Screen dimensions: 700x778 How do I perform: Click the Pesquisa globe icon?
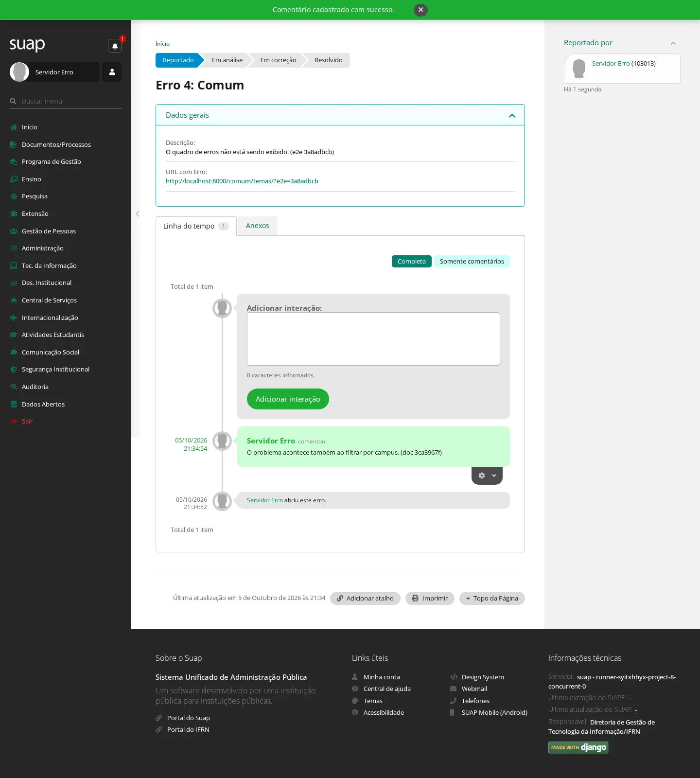(14, 196)
